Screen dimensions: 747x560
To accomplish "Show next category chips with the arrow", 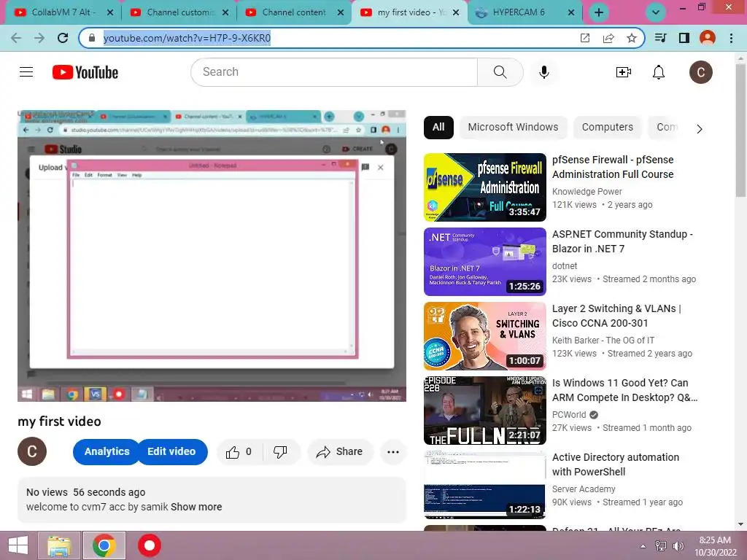I will pos(700,129).
